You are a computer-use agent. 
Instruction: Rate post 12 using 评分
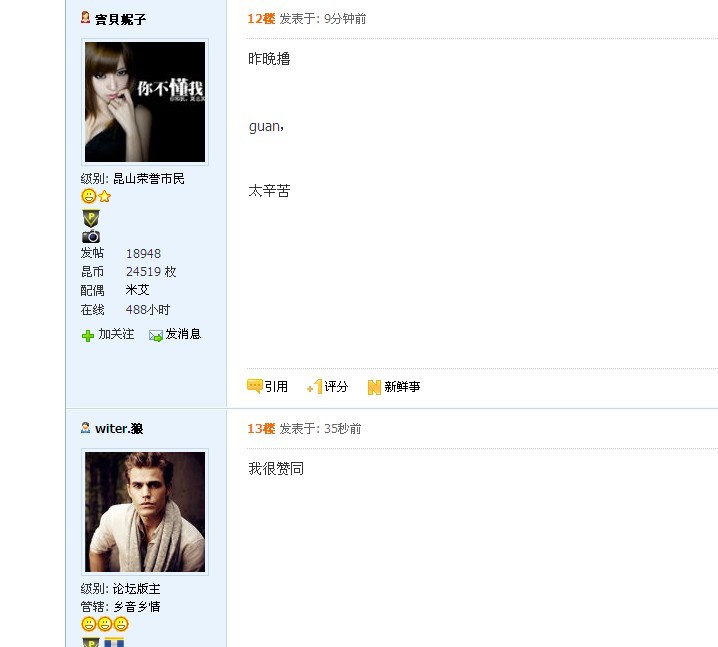[336, 386]
